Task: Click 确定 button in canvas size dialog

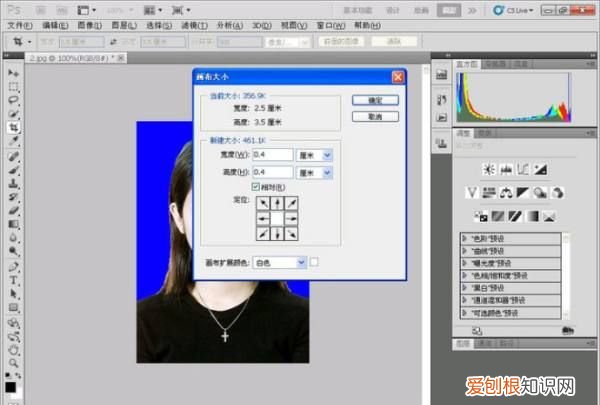Action: (x=375, y=100)
